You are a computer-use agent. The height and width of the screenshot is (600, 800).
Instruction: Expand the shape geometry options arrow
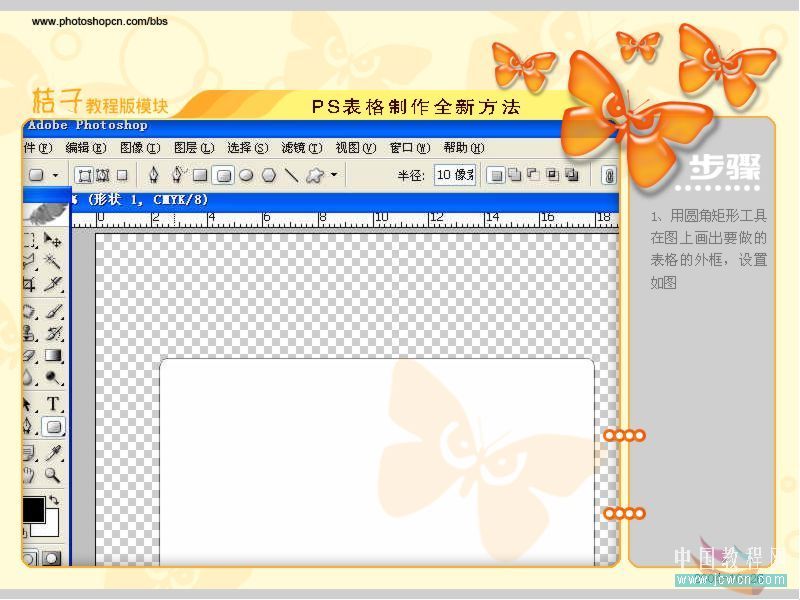tap(334, 174)
